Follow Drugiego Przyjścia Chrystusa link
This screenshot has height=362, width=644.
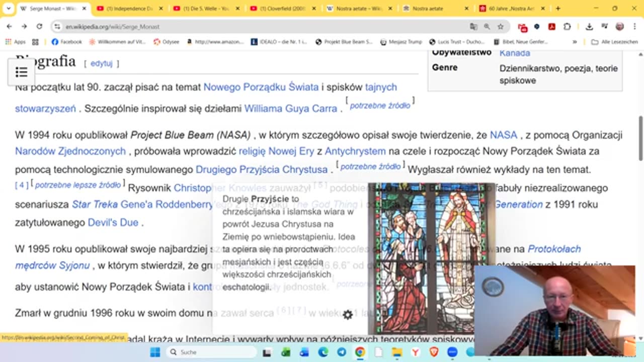click(262, 169)
